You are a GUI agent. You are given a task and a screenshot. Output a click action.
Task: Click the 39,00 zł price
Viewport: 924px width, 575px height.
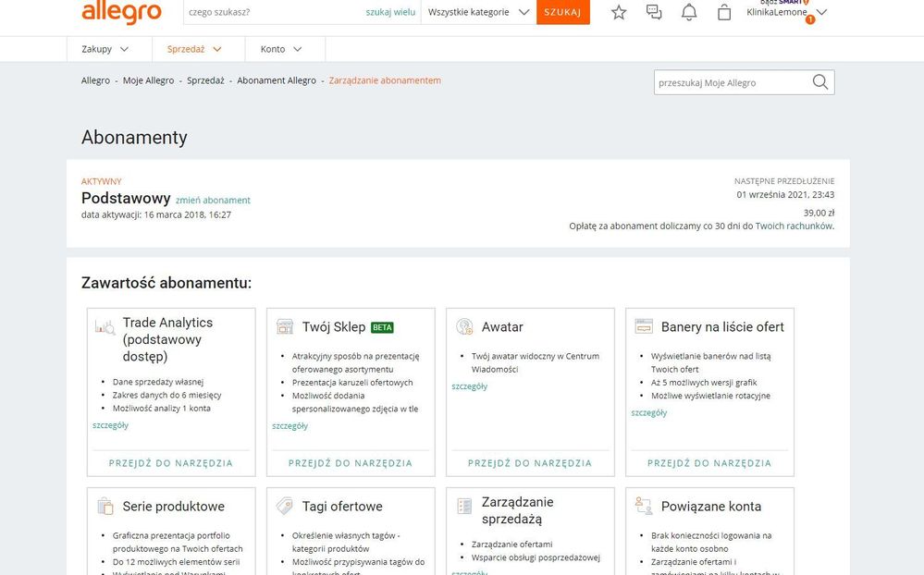pos(819,213)
